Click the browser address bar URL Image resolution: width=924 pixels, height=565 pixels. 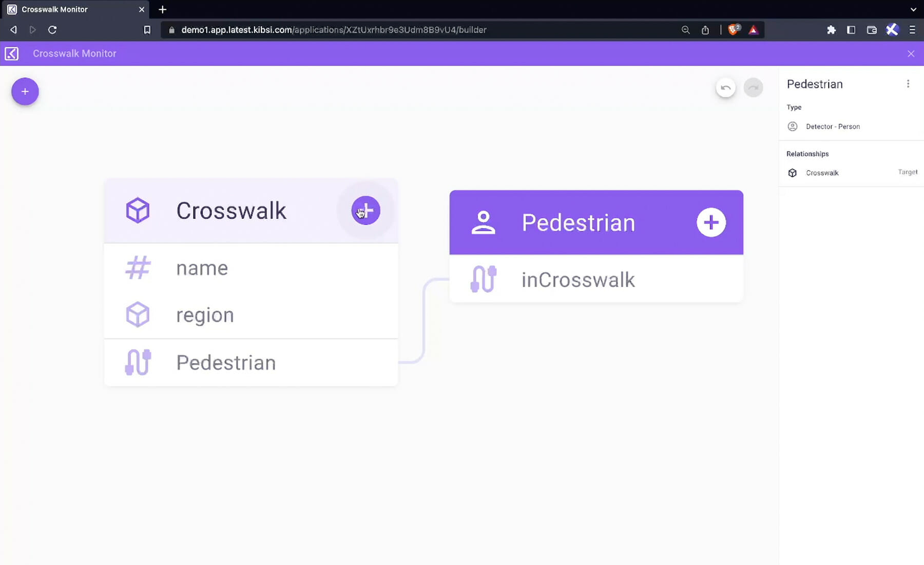pos(334,30)
